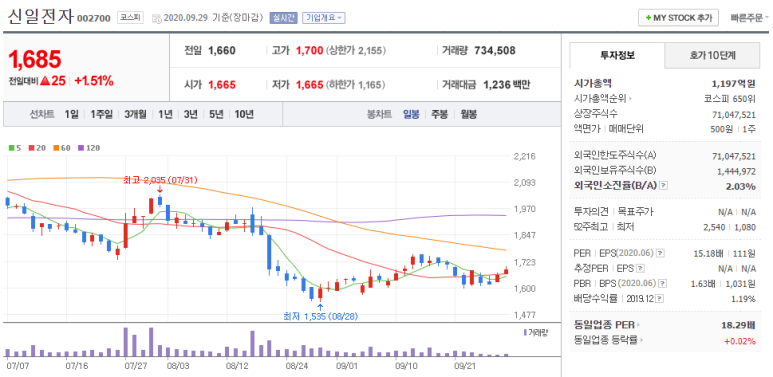Open the 빠른주문 dropdown

(749, 18)
